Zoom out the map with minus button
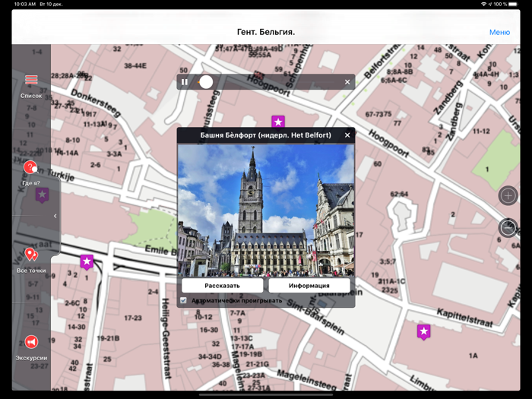 [508, 228]
